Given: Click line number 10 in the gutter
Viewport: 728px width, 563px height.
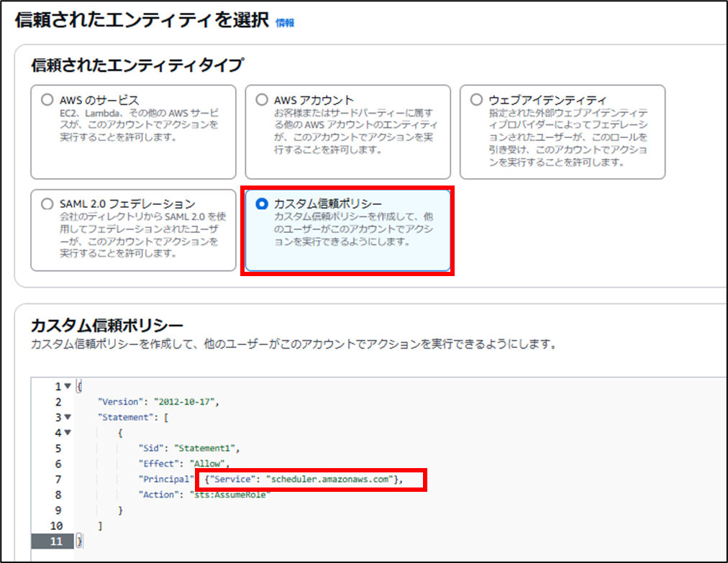Looking at the screenshot, I should (56, 526).
